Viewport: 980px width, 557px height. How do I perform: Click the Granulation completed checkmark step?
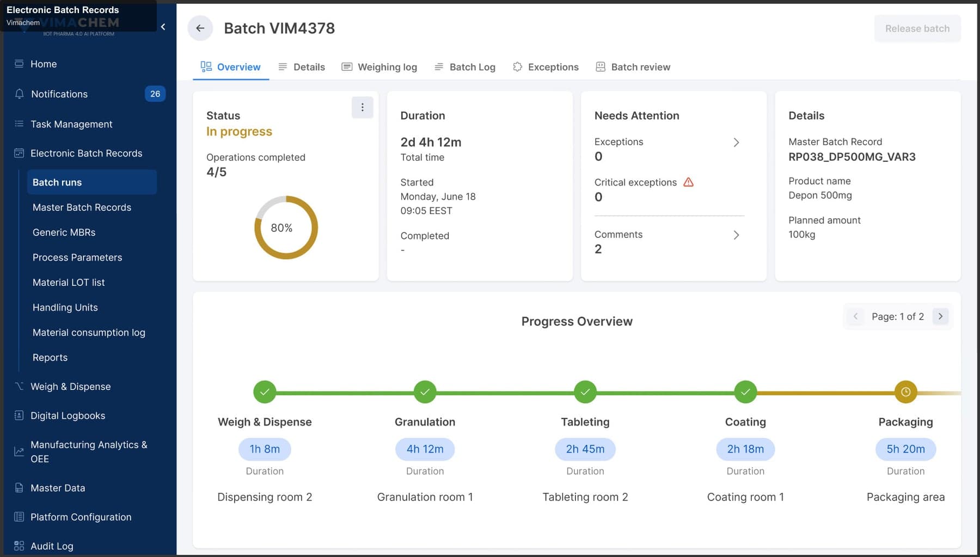click(425, 392)
